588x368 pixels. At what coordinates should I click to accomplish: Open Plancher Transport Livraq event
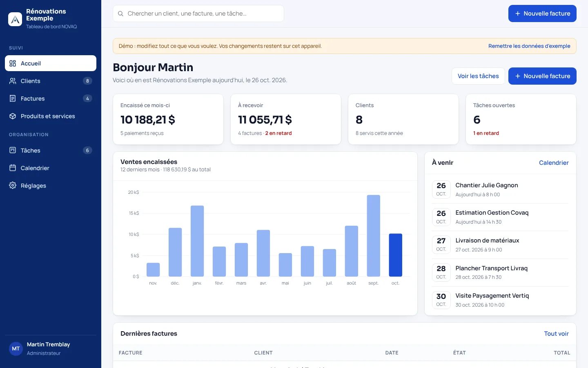tap(500, 272)
